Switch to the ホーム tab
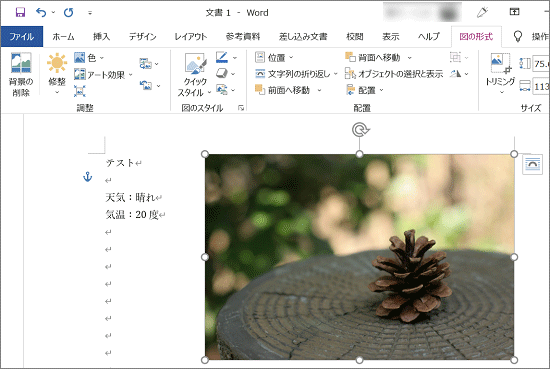The width and height of the screenshot is (550, 369). (63, 36)
